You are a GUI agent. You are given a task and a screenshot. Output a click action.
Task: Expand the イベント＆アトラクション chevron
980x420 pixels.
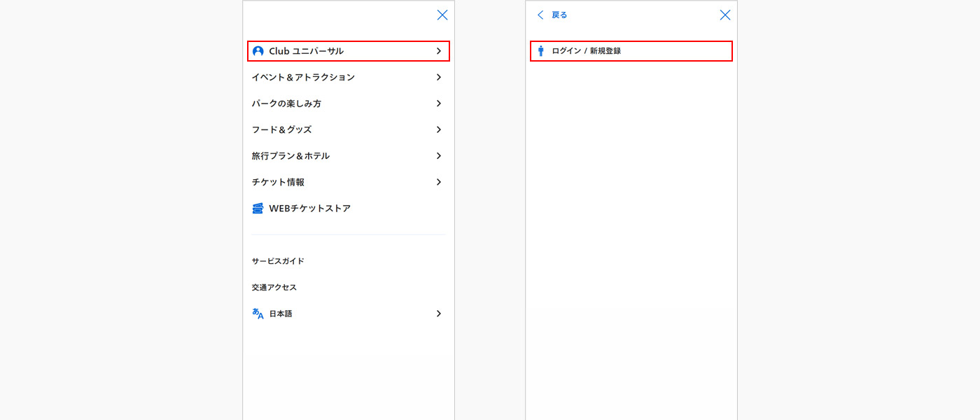439,77
